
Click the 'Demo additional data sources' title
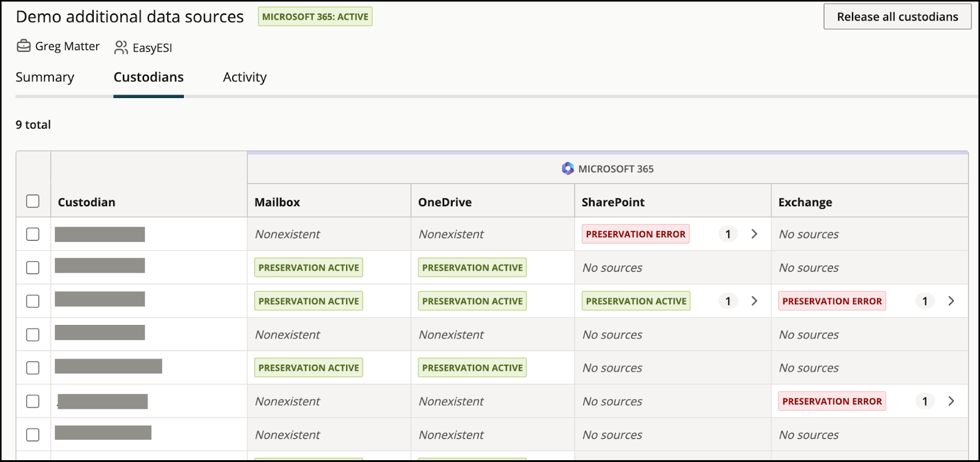(130, 17)
